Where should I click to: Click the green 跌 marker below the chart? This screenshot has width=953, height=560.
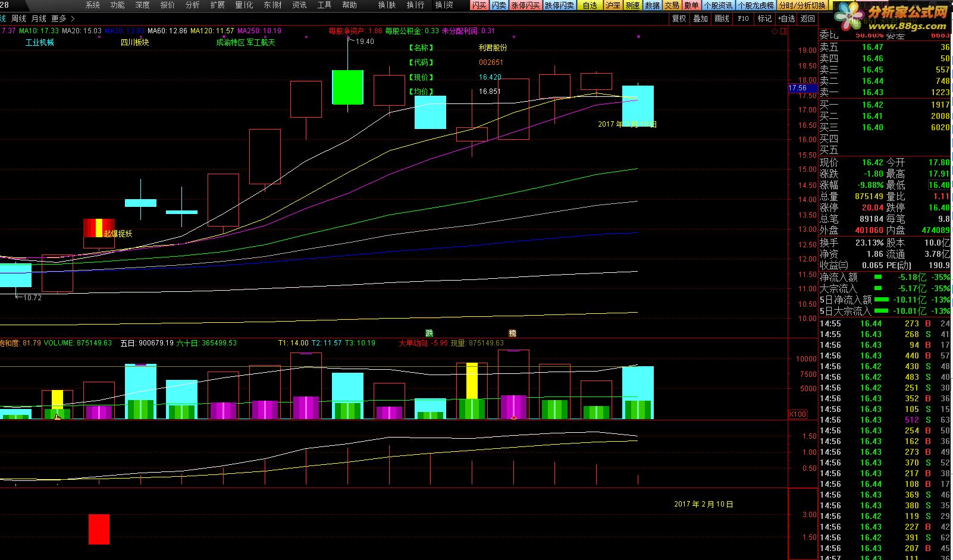tap(429, 334)
